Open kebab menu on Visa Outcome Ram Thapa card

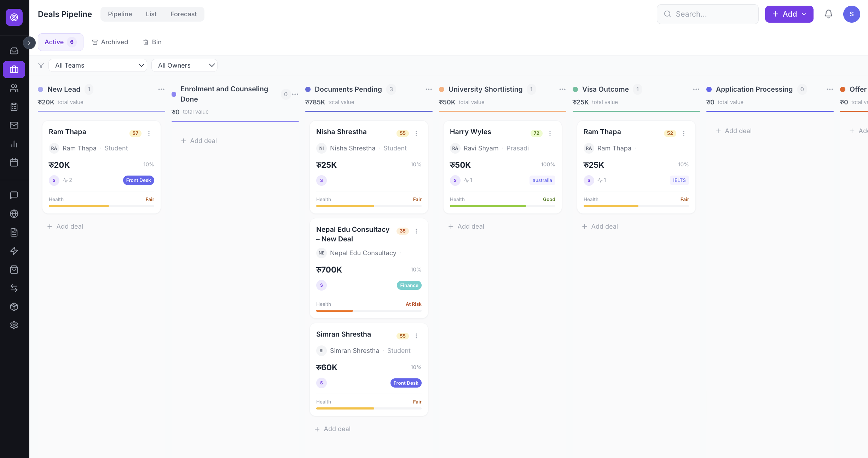[684, 133]
